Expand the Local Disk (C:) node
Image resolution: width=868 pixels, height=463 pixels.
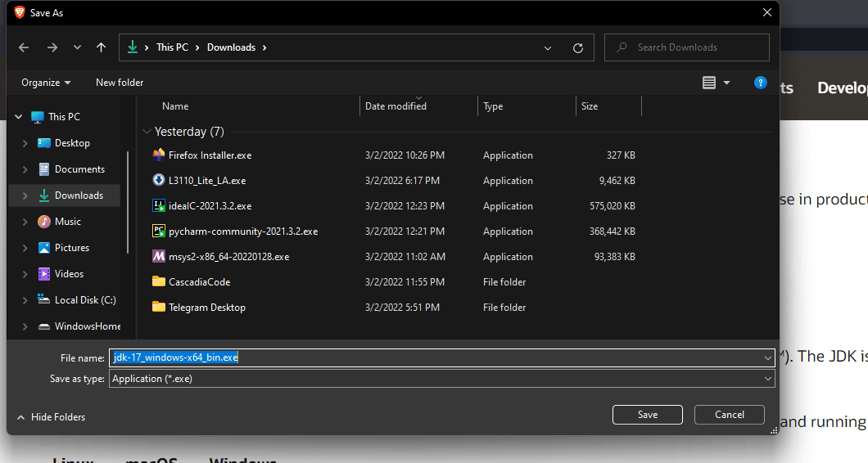click(x=25, y=300)
